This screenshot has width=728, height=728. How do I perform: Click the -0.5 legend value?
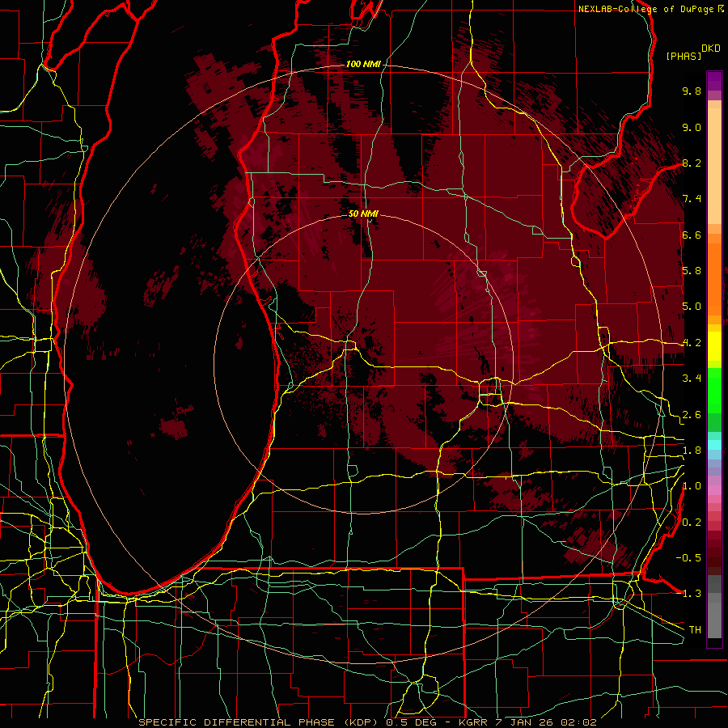click(x=688, y=557)
